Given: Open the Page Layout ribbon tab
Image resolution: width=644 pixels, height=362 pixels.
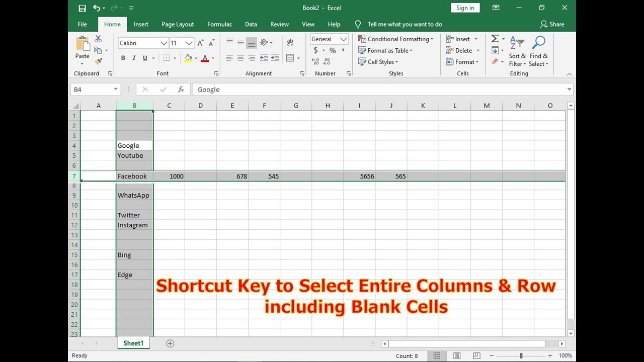Looking at the screenshot, I should [x=178, y=24].
